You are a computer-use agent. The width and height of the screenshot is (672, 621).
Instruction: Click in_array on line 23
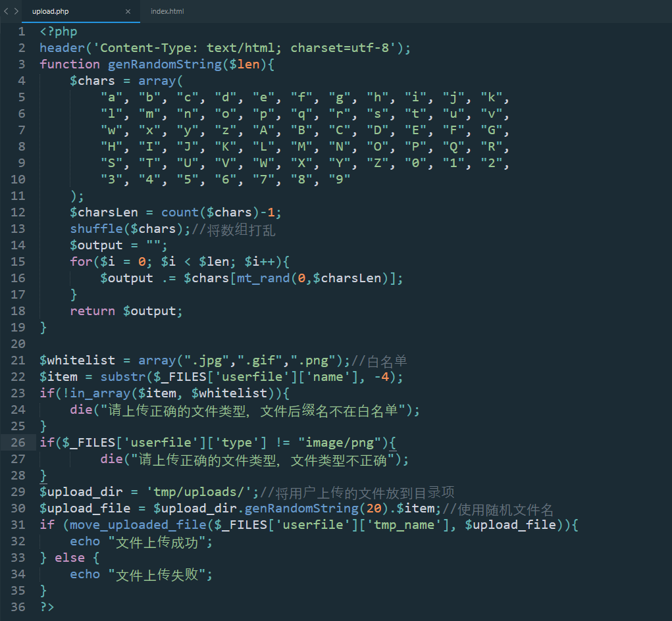(100, 393)
